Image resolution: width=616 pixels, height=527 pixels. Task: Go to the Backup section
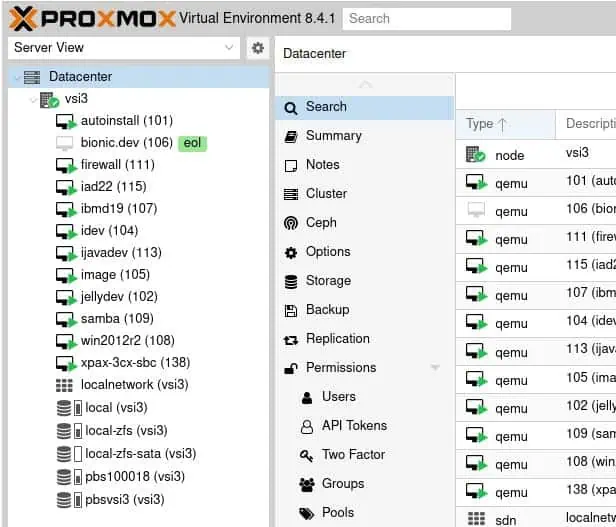coord(327,310)
